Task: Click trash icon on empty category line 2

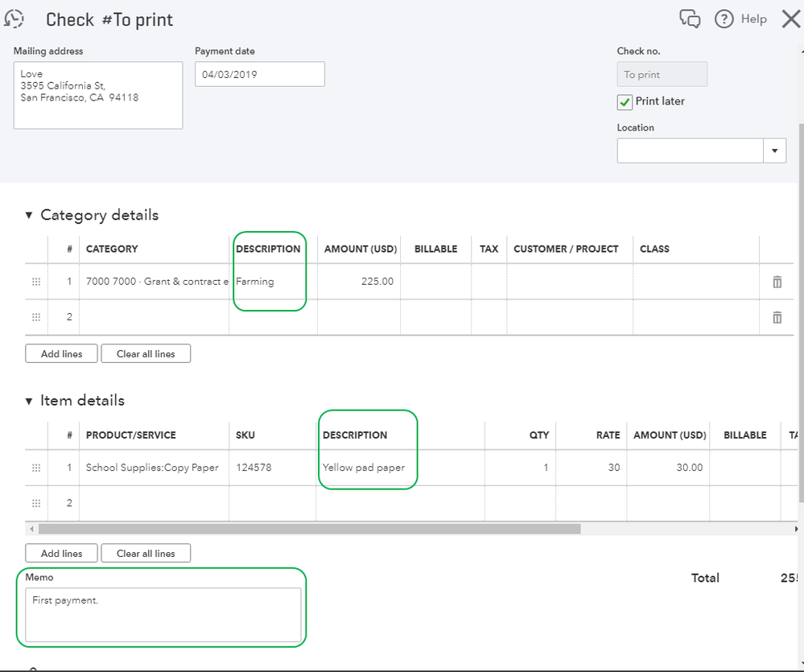Action: (777, 317)
